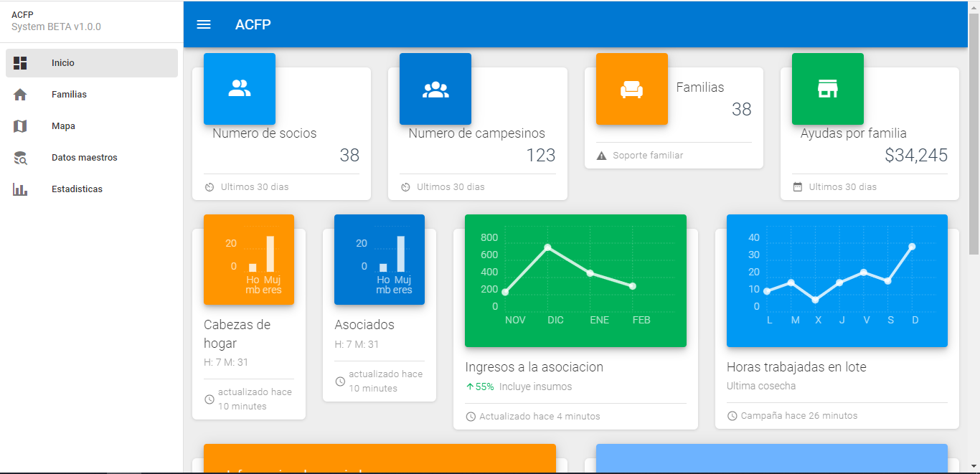Open Familias from the sidebar
Image resolution: width=980 pixels, height=474 pixels.
point(92,95)
